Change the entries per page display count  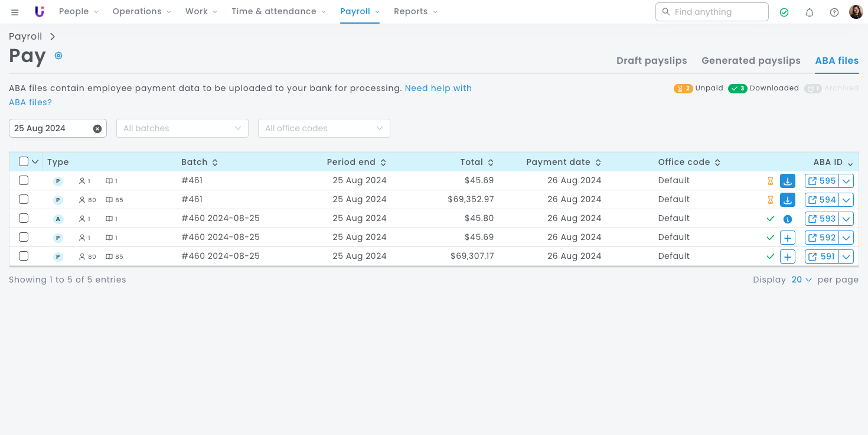tap(801, 280)
